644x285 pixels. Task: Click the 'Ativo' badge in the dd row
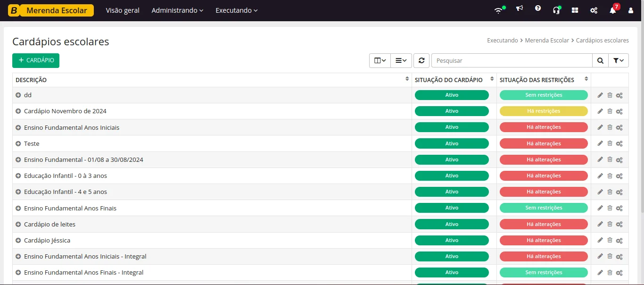(x=452, y=95)
